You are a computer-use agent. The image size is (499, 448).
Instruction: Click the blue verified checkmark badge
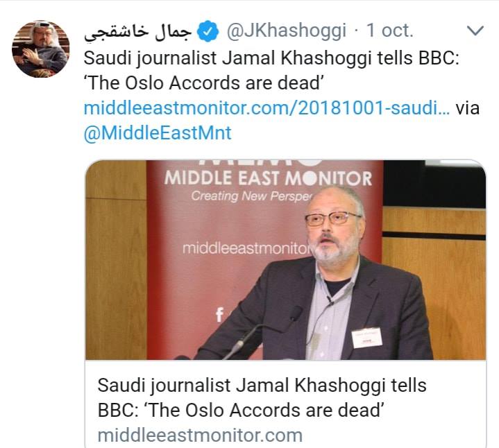[208, 31]
